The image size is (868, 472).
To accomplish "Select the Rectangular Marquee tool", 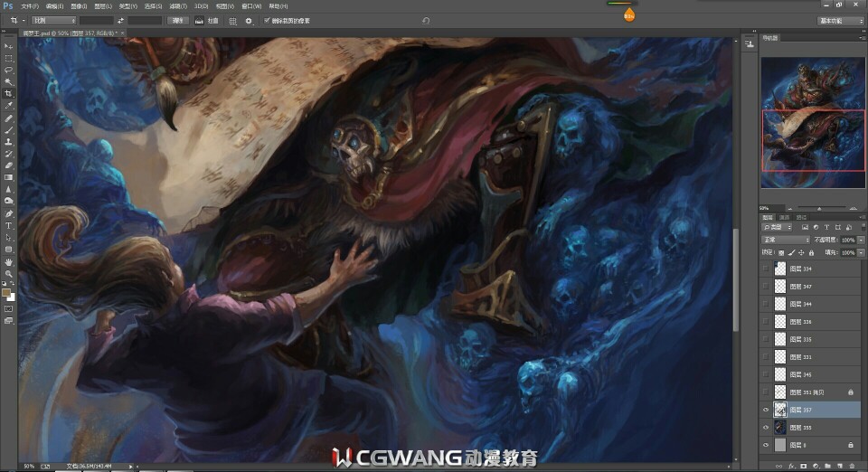I will click(x=8, y=58).
